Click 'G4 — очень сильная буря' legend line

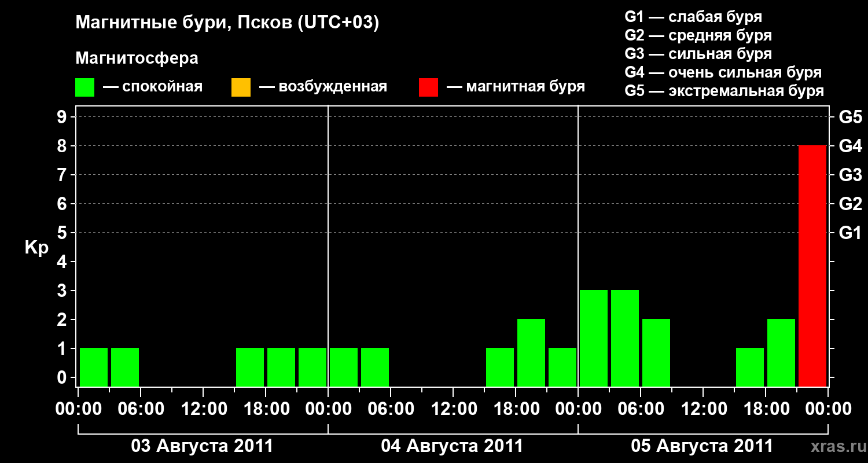click(x=723, y=72)
